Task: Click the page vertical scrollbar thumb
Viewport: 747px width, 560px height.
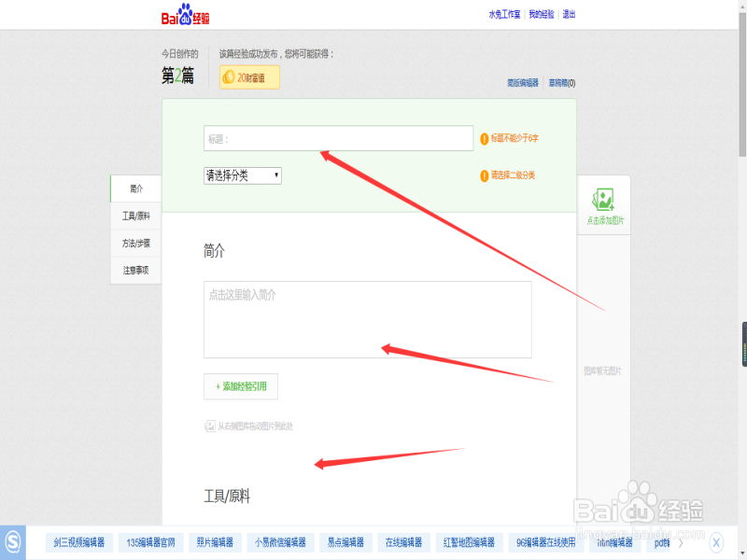Action: pyautogui.click(x=742, y=85)
